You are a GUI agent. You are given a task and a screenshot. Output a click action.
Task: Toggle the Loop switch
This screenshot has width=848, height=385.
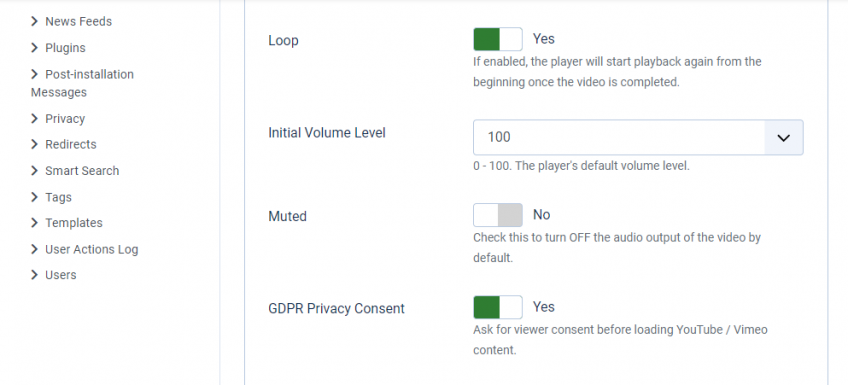click(498, 39)
